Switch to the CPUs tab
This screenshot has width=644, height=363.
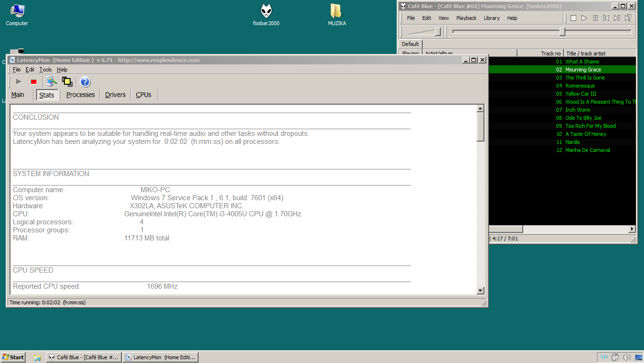(x=144, y=95)
